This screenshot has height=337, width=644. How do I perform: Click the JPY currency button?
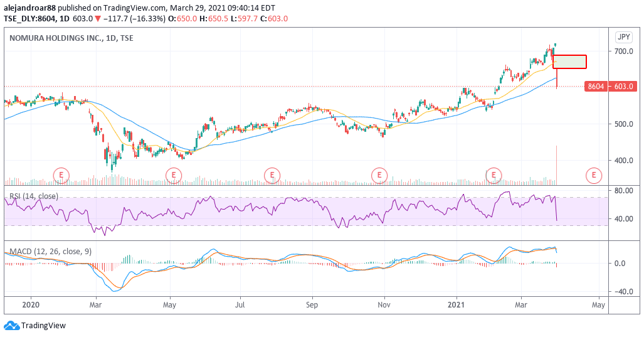[624, 37]
